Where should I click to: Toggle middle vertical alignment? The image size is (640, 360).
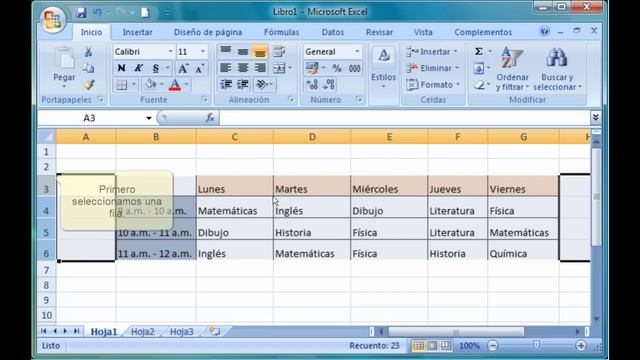pos(243,51)
